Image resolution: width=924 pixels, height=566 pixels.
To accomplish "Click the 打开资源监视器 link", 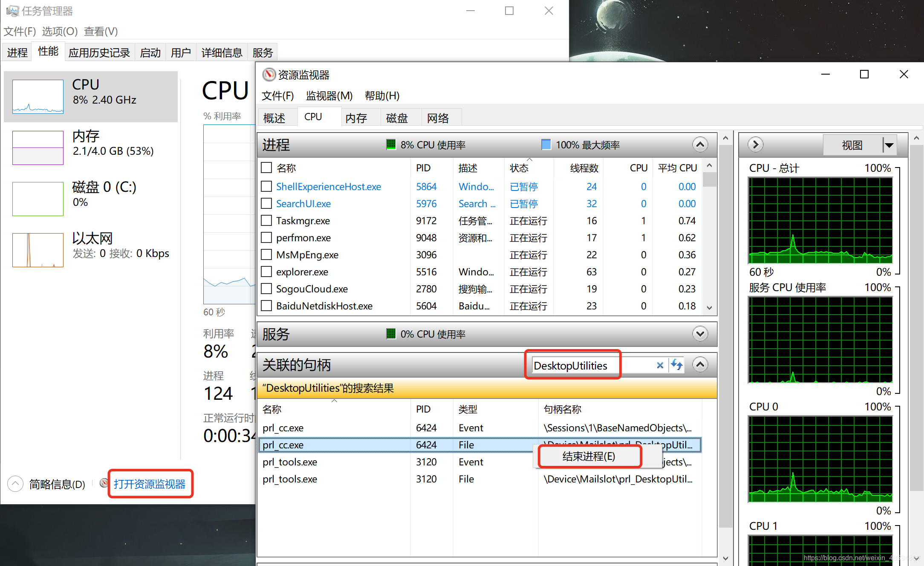I will pyautogui.click(x=150, y=484).
